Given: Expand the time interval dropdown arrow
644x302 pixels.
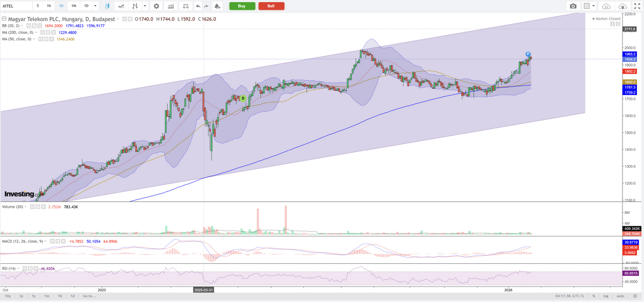Looking at the screenshot, I should pos(96,6).
